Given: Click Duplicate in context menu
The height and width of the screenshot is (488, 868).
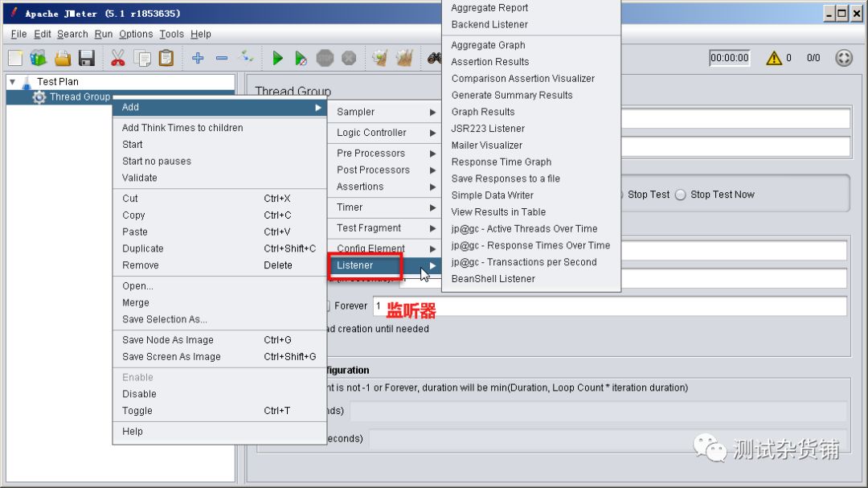Looking at the screenshot, I should 219,248.
